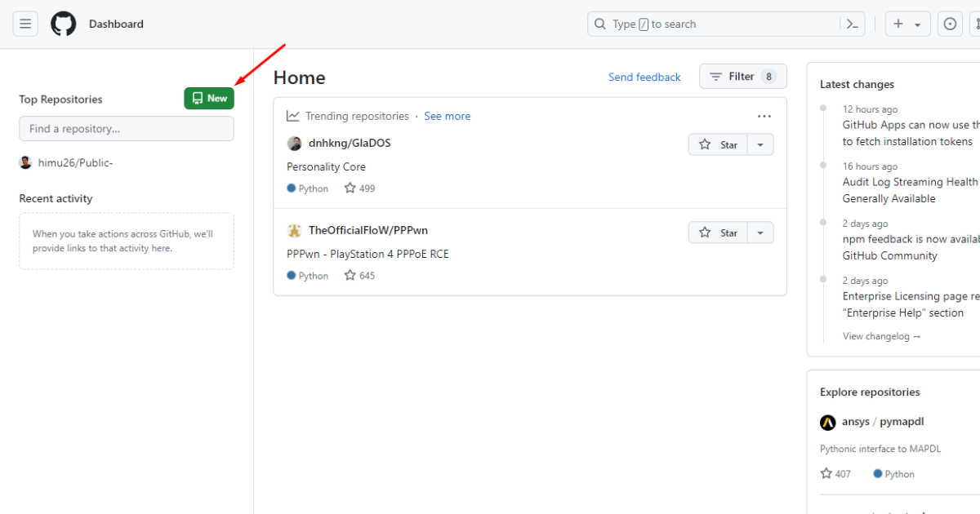Viewport: 980px width, 514px height.
Task: Click the Home heading
Action: (x=299, y=78)
